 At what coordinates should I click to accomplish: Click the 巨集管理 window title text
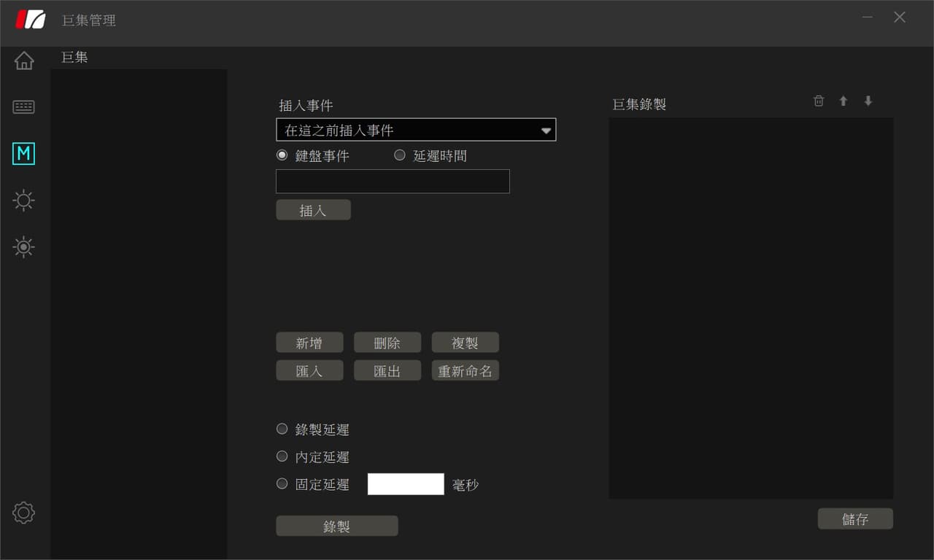[x=88, y=20]
